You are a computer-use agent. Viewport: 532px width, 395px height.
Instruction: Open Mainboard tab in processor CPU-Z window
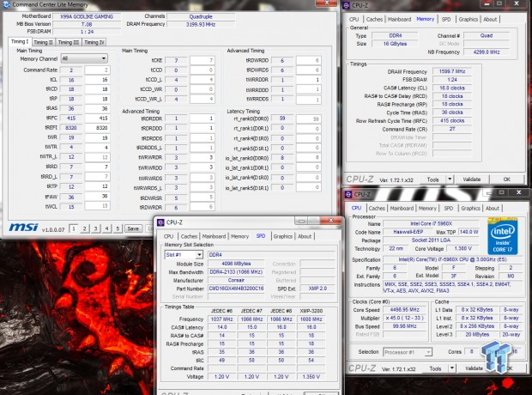(x=402, y=208)
